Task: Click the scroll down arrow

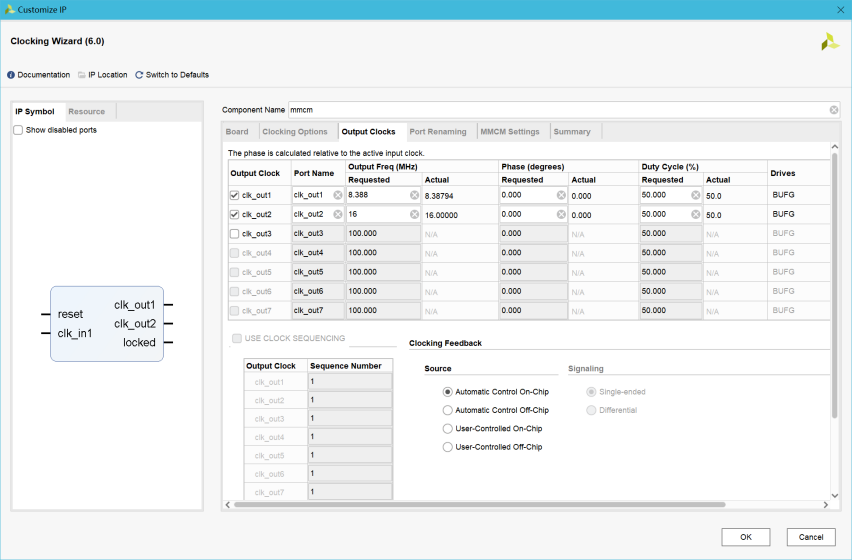Action: [x=835, y=495]
